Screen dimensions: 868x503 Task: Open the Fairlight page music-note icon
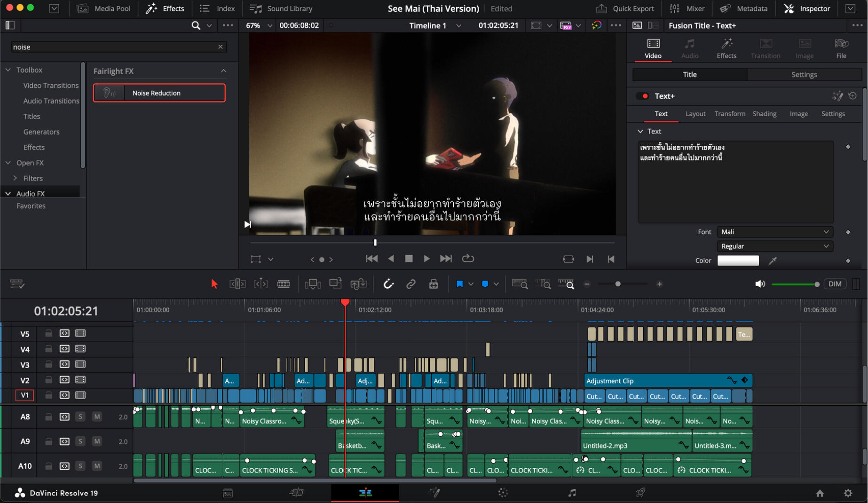[572, 493]
